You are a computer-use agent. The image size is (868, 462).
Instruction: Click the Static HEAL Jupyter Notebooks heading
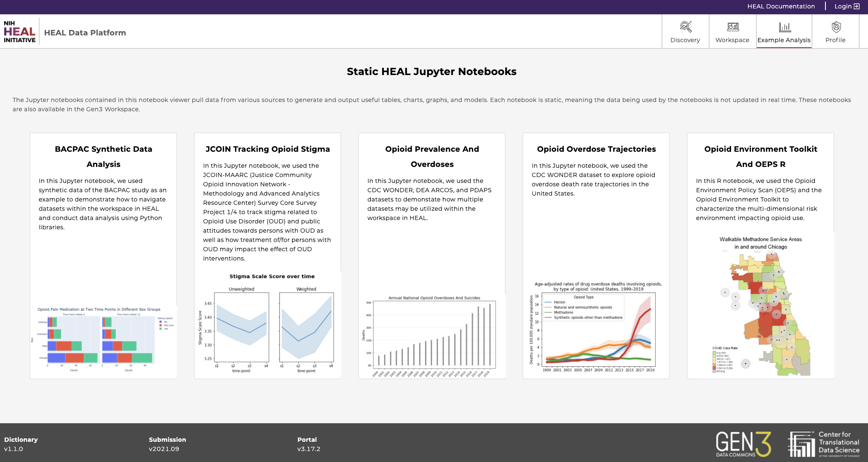click(431, 71)
